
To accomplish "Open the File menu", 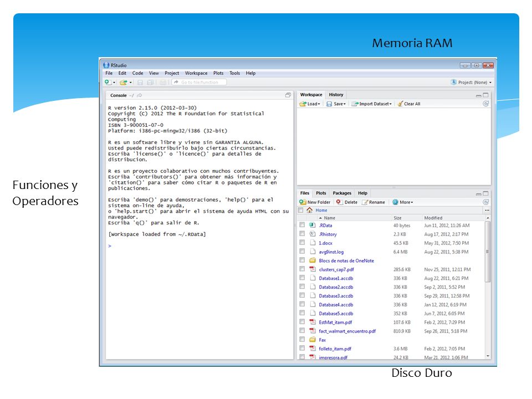I will tap(109, 73).
